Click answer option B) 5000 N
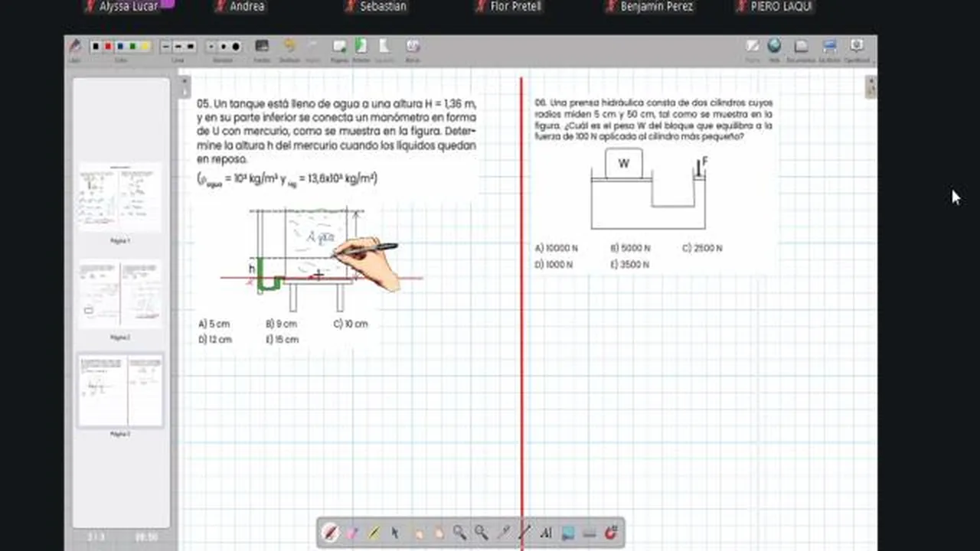 coord(630,248)
